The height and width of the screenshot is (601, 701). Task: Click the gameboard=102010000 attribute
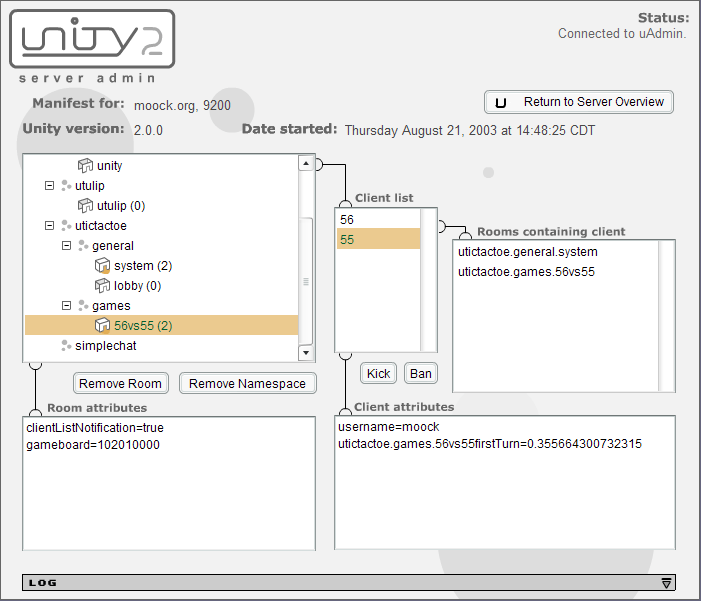pos(93,445)
